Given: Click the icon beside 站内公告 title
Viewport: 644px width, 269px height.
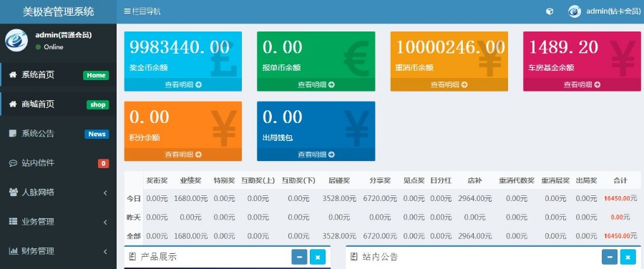Looking at the screenshot, I should [353, 257].
